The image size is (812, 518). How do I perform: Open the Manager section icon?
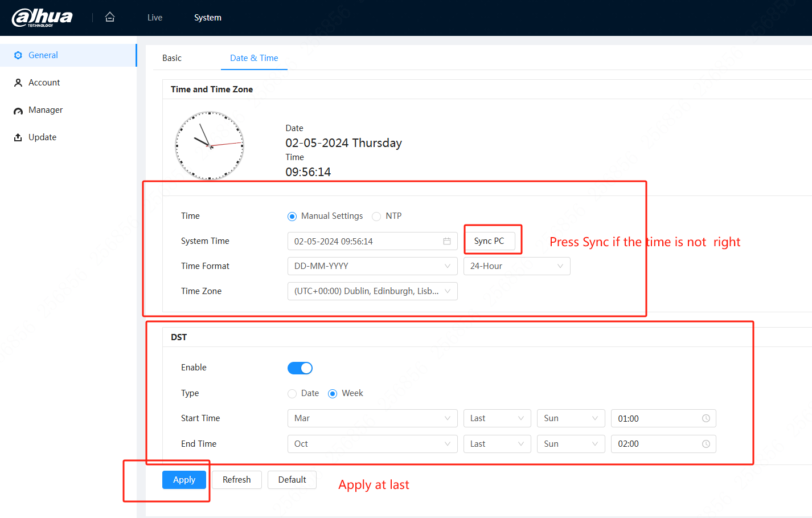(x=18, y=109)
